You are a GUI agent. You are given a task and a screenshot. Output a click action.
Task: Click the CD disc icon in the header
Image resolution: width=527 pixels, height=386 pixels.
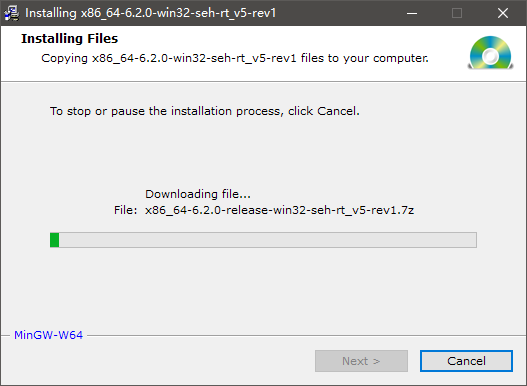[x=490, y=52]
